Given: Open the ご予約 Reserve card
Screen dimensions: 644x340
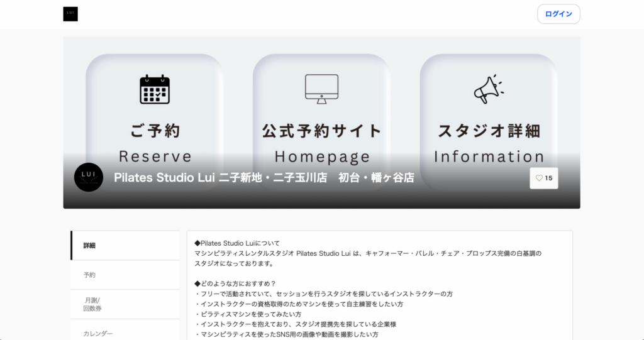Looking at the screenshot, I should 155,122.
